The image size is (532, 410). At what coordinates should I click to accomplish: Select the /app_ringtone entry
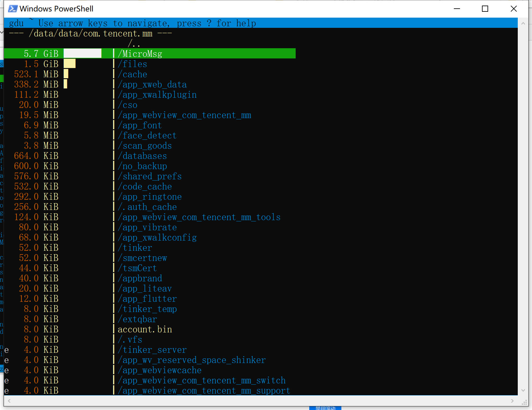(x=150, y=197)
